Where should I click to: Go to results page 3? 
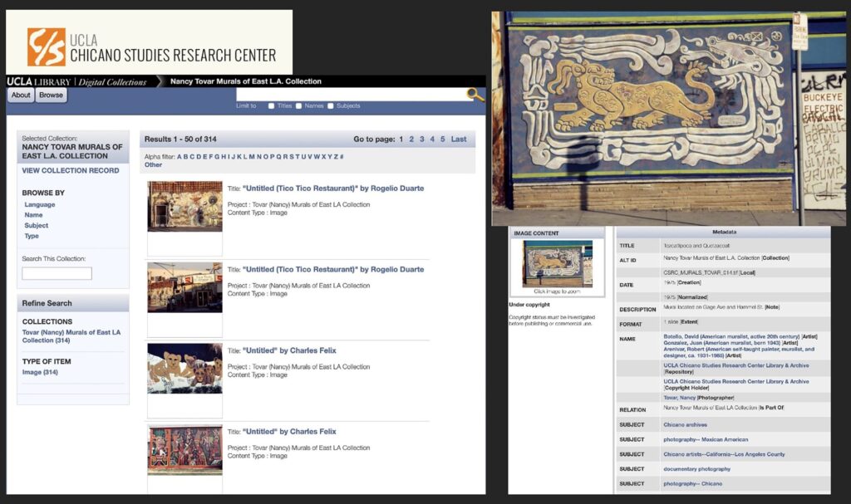[x=421, y=139]
